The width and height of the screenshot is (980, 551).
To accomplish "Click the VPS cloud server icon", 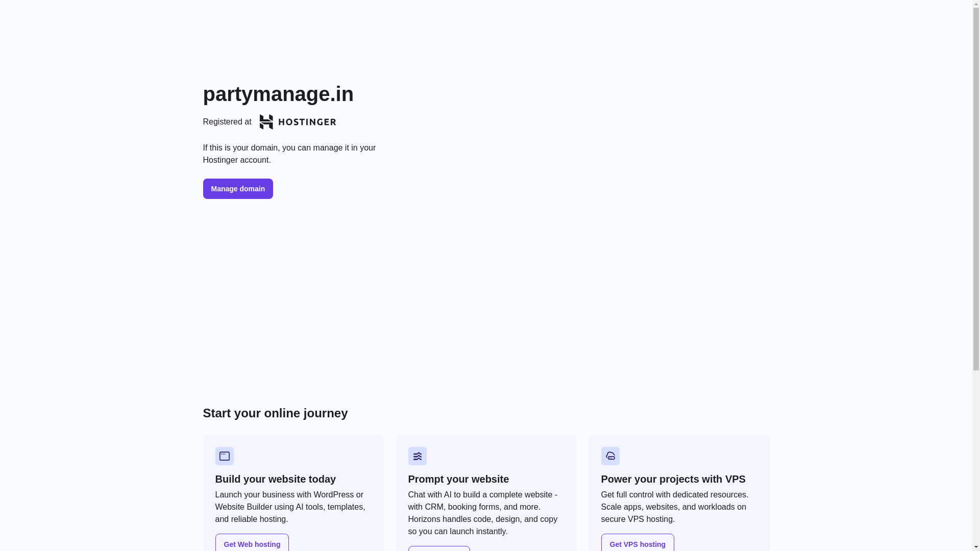I will click(x=610, y=456).
